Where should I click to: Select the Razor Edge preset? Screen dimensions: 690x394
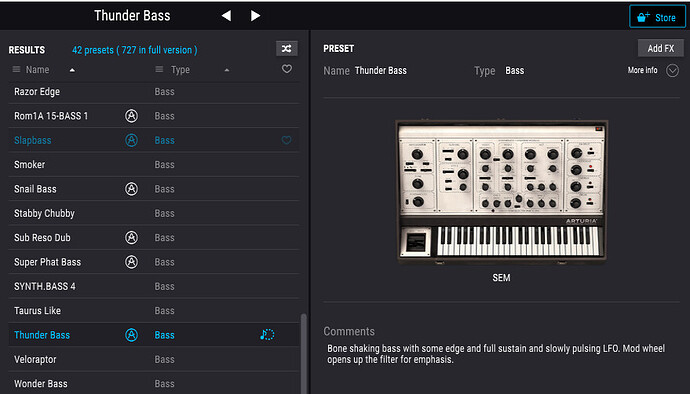[x=154, y=92]
